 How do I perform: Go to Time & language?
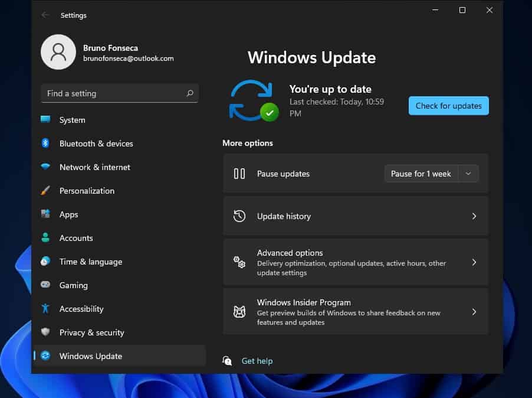pos(120,262)
